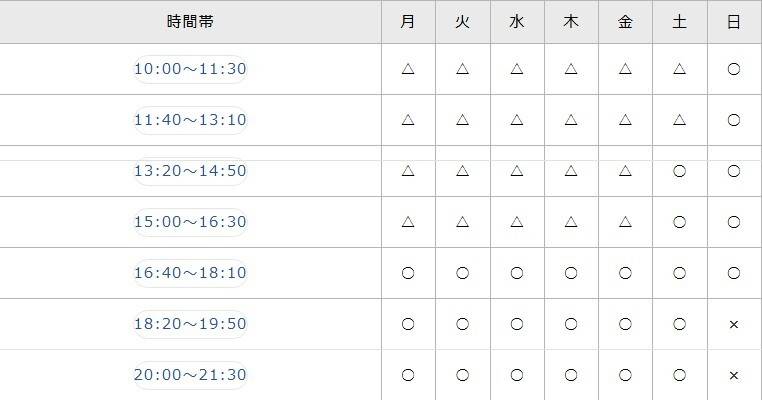Select Monday circle for 18:20～19:50
Image resolution: width=762 pixels, height=400 pixels.
(408, 324)
